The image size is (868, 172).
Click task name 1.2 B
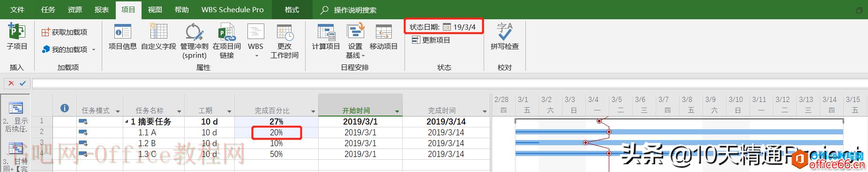tap(147, 143)
